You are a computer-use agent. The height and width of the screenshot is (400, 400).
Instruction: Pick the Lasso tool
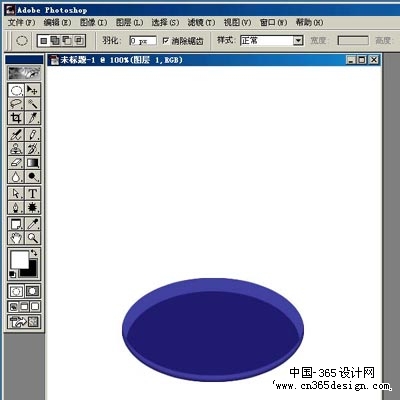pyautogui.click(x=16, y=104)
